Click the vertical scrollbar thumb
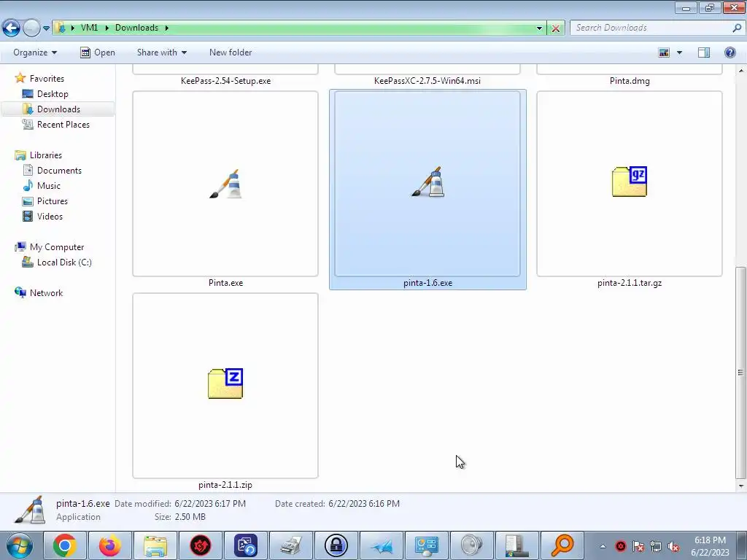The height and width of the screenshot is (560, 747). [740, 373]
